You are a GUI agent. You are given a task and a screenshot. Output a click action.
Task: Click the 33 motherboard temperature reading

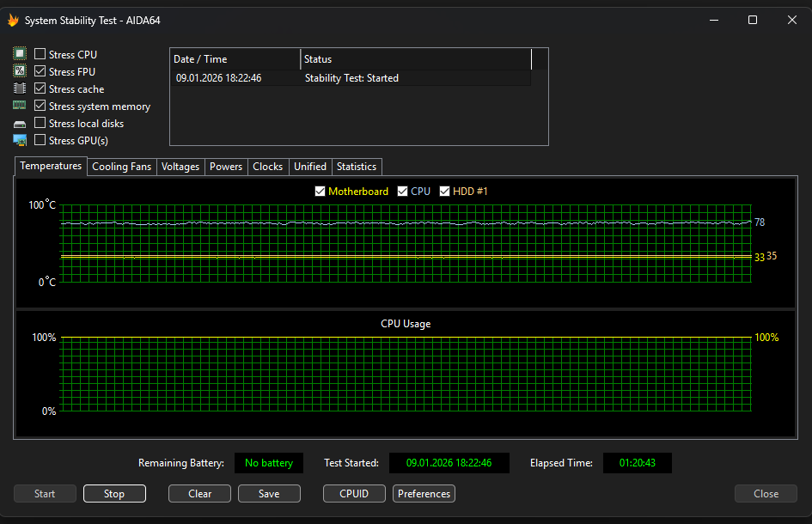click(x=760, y=258)
